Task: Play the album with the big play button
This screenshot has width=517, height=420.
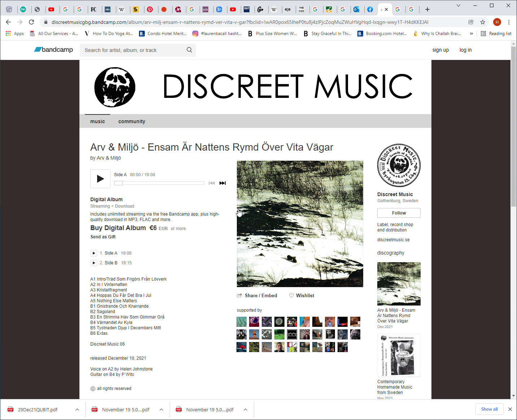Action: pos(100,178)
